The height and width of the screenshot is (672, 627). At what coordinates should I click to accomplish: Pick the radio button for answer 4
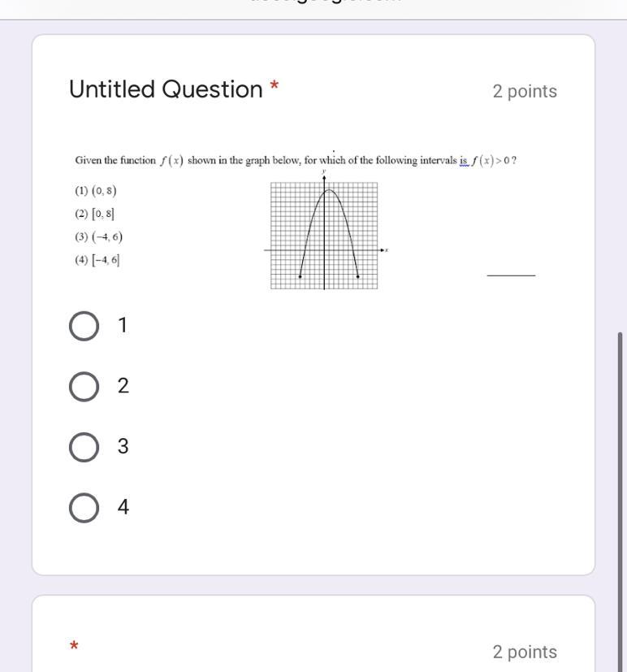point(84,507)
